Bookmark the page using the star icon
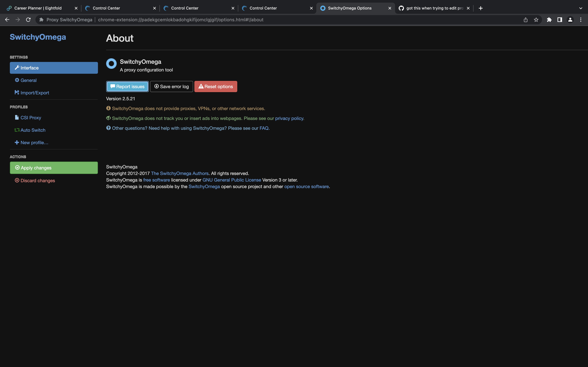Viewport: 588px width, 367px height. pyautogui.click(x=536, y=20)
